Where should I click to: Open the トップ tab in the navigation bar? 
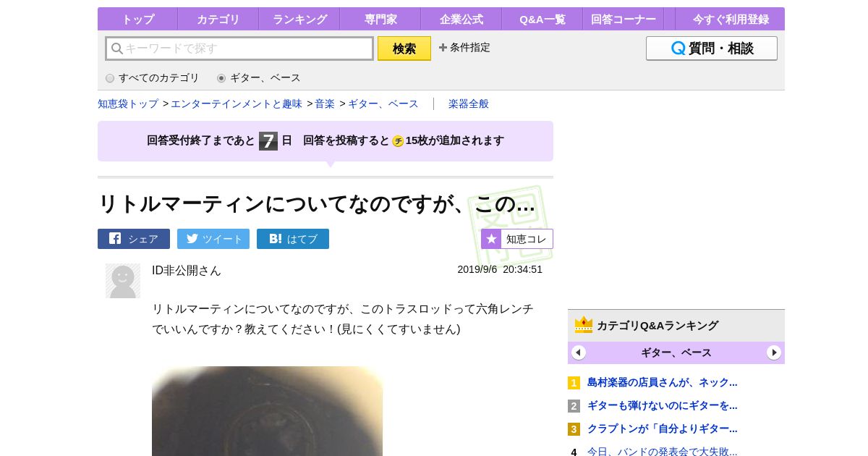(137, 20)
